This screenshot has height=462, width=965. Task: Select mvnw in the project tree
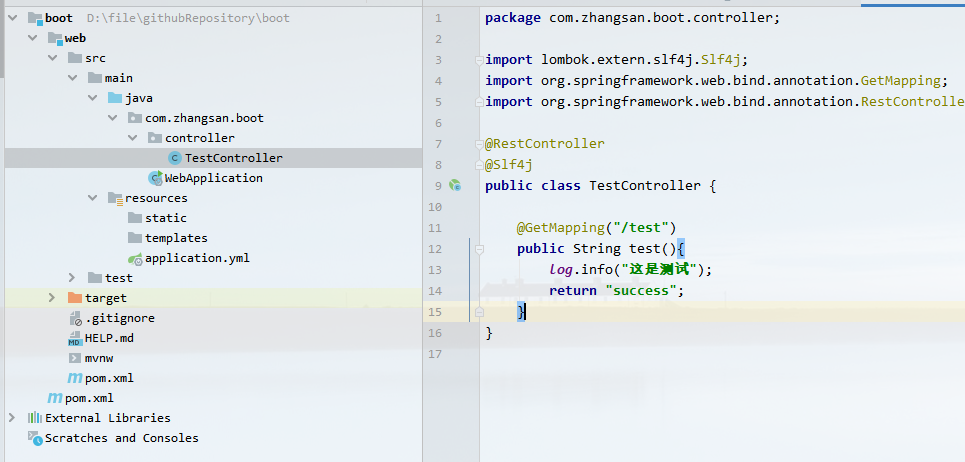(x=99, y=358)
